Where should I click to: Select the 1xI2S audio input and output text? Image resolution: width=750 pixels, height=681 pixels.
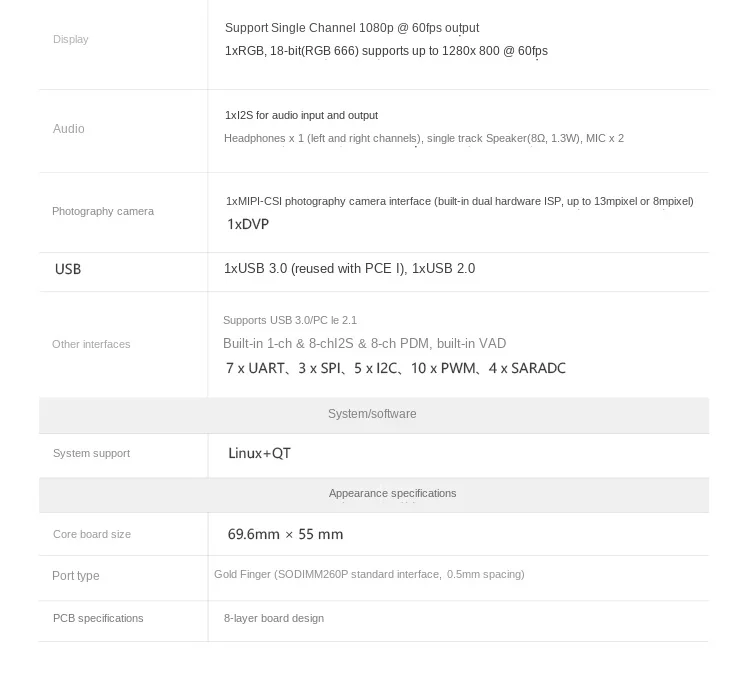coord(301,115)
